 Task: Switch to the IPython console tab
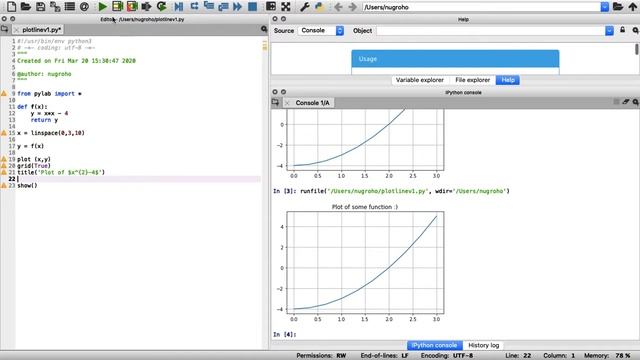[x=434, y=345]
